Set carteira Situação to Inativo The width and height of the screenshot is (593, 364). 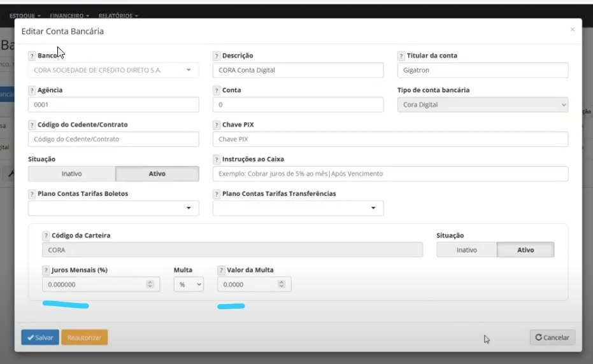point(466,250)
